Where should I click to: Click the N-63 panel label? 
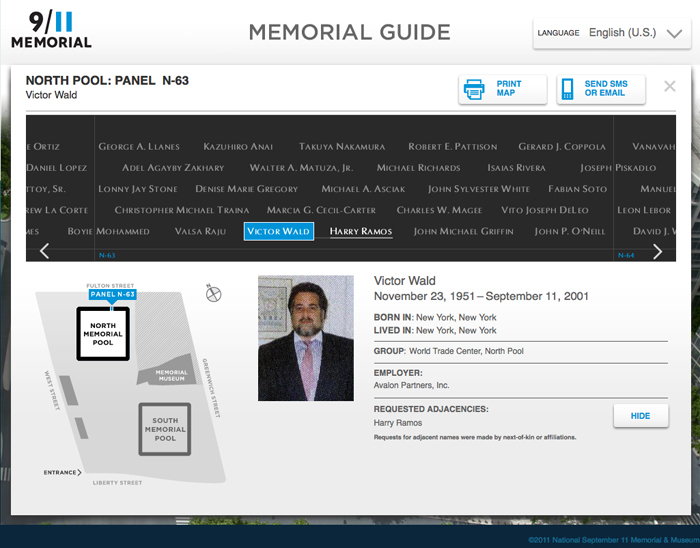(x=107, y=255)
